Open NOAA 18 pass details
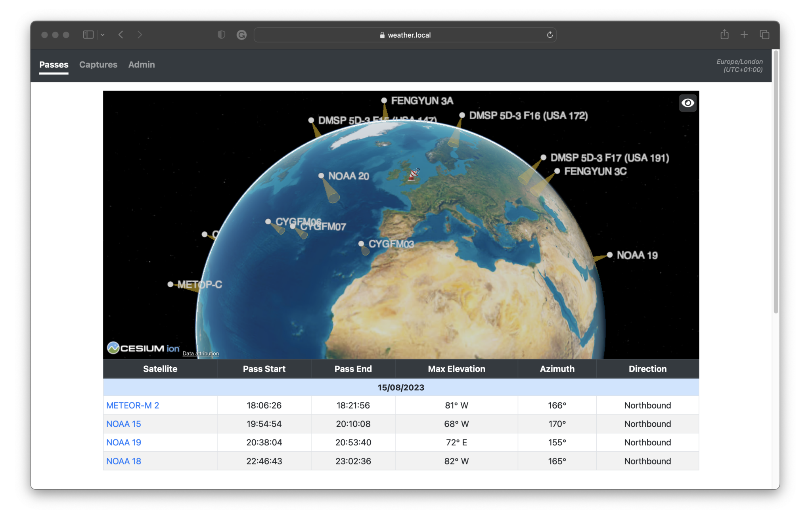This screenshot has height=527, width=812. coord(123,461)
